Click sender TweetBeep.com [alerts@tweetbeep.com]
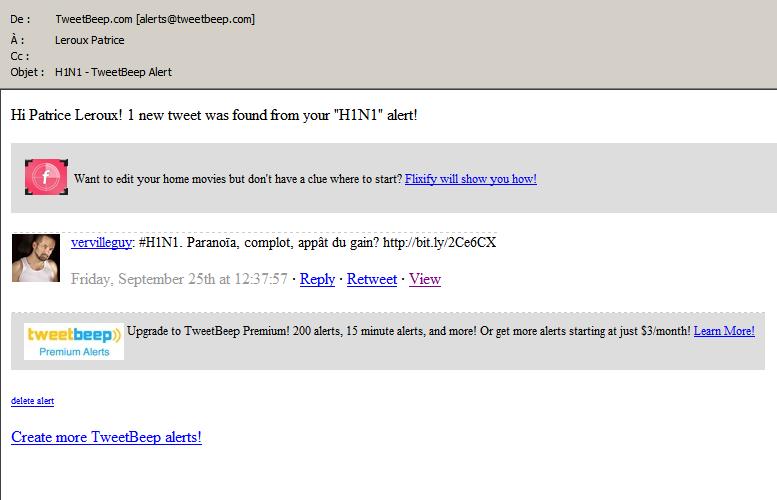Viewport: 777px width, 500px height. pos(155,19)
